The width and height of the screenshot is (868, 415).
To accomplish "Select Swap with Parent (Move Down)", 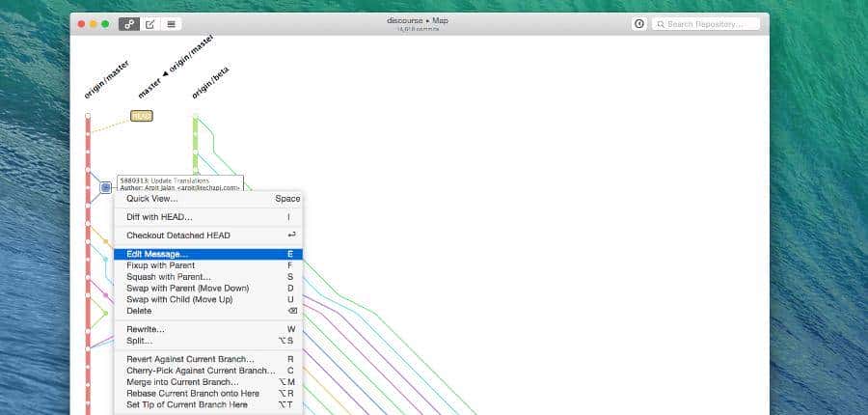I will [208, 289].
